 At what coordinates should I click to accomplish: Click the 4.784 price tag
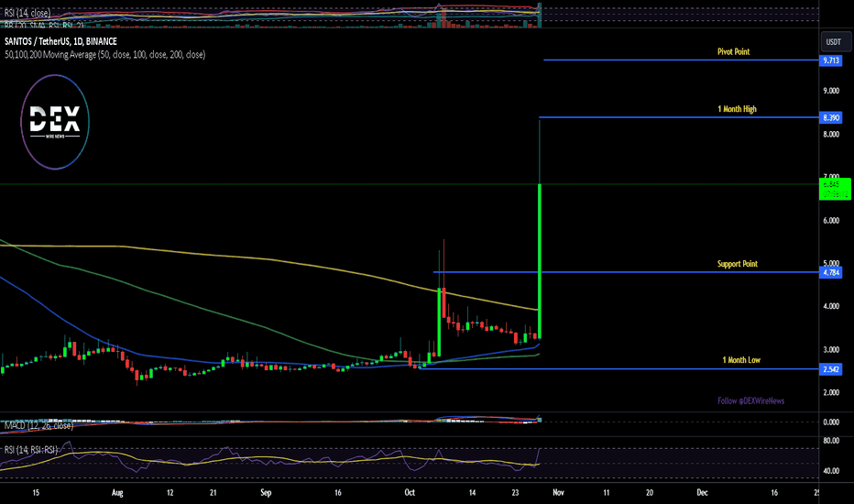830,272
